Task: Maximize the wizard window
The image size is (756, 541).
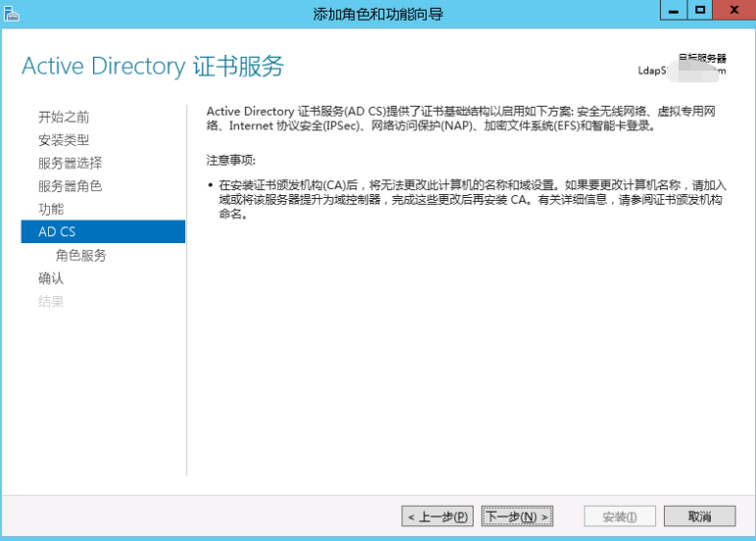Action: [699, 10]
